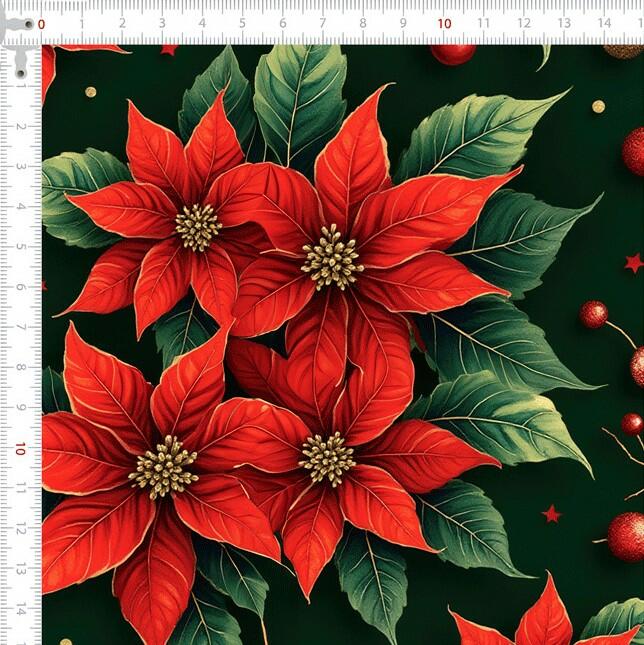644x645 pixels.
Task: Click the metal rivet on the vertical ruler
Action: (21, 73)
